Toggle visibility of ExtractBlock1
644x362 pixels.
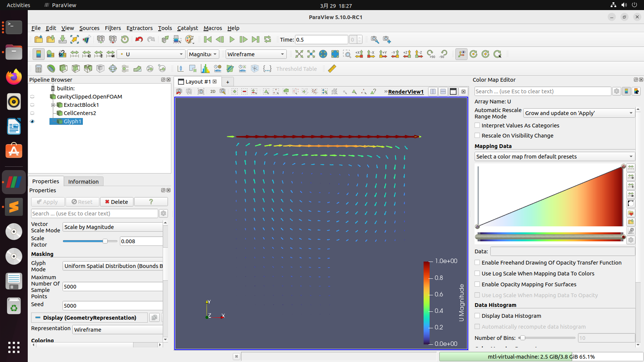[32, 105]
